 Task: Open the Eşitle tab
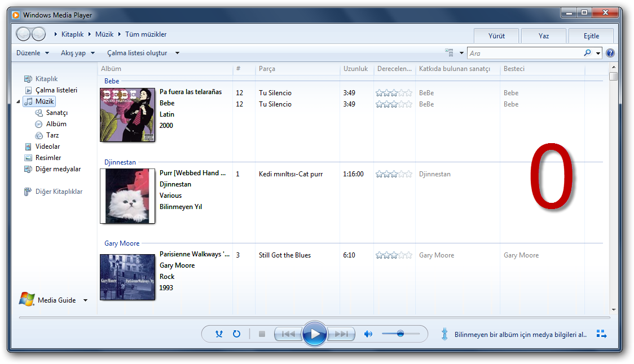click(x=591, y=36)
